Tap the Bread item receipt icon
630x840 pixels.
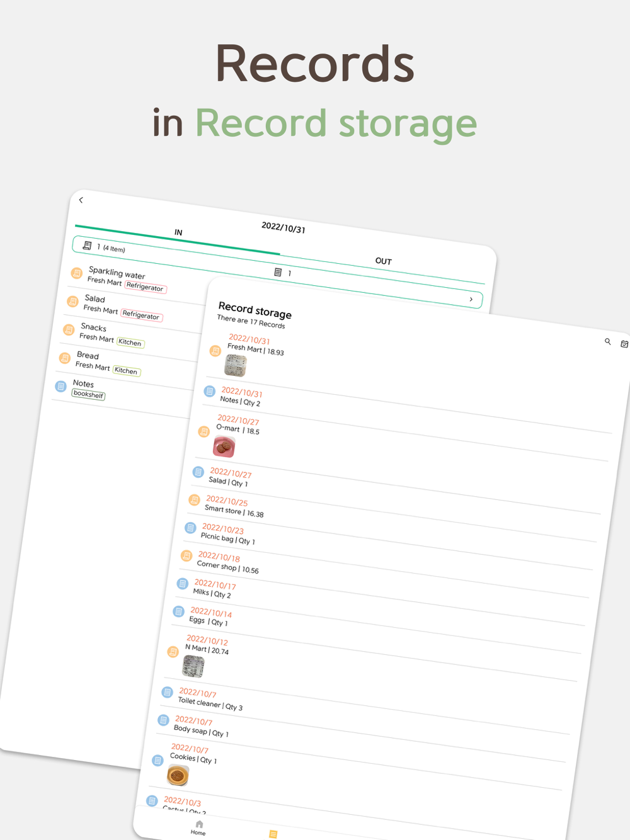[65, 358]
